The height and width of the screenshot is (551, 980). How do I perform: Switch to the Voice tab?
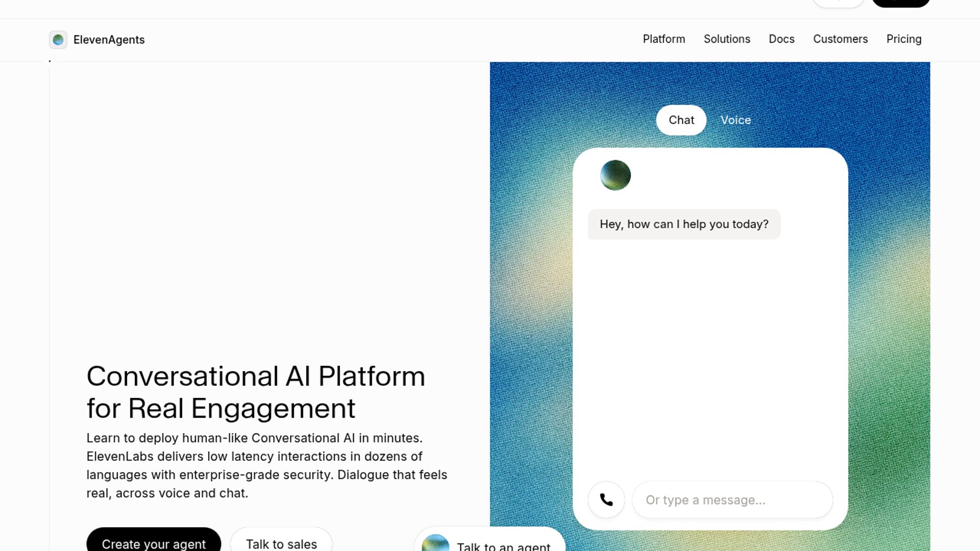(x=736, y=120)
